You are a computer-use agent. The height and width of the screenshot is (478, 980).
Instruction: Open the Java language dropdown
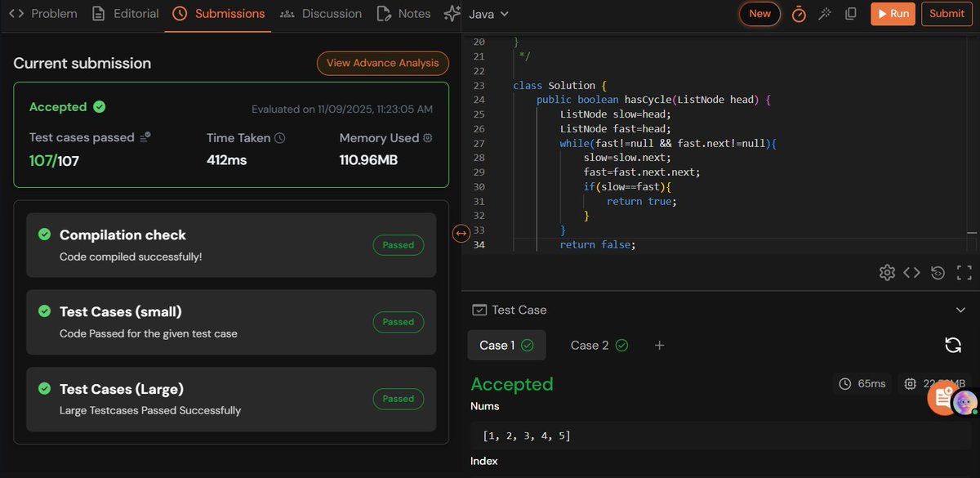pos(489,14)
